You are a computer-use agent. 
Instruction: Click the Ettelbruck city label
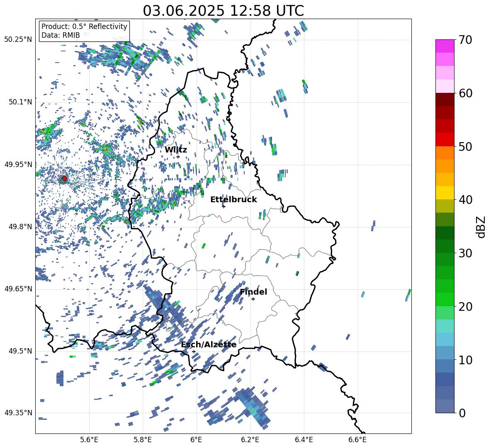point(233,200)
